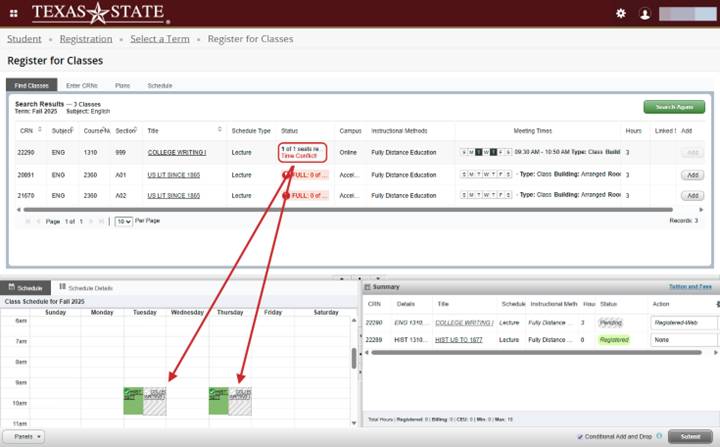The height and width of the screenshot is (447, 720).
Task: Switch to the Enter CRNs tab
Action: [x=81, y=86]
